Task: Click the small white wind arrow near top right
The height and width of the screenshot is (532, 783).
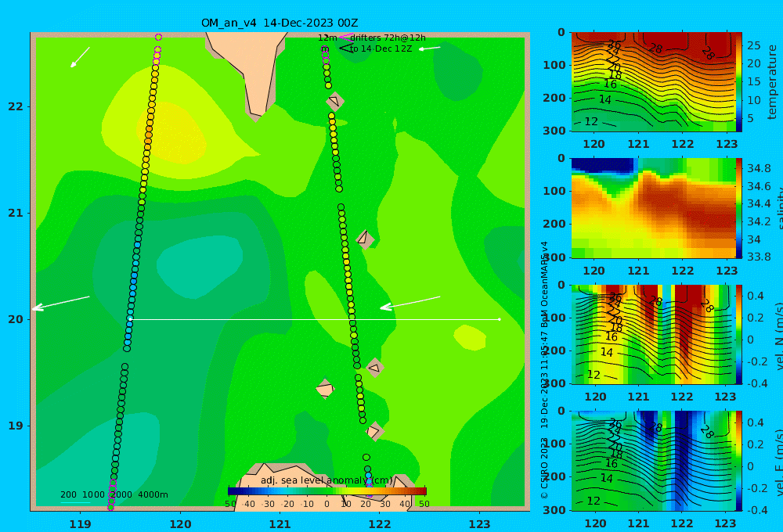Action: click(429, 49)
